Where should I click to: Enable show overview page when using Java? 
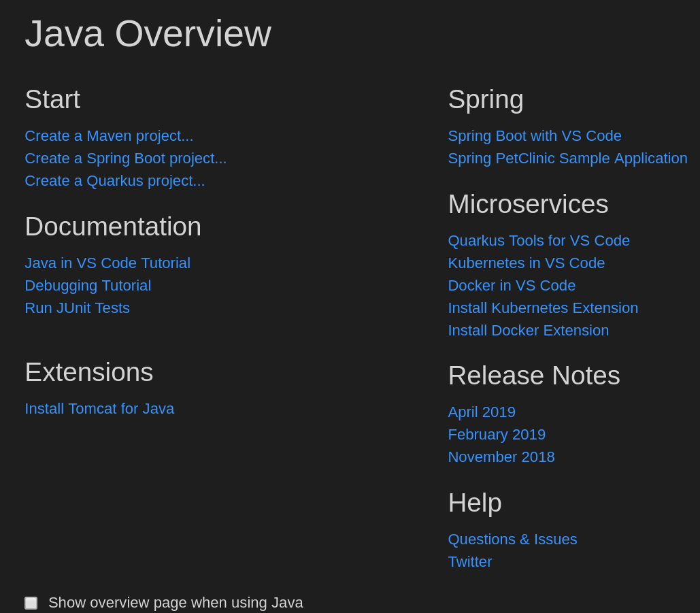pos(31,603)
